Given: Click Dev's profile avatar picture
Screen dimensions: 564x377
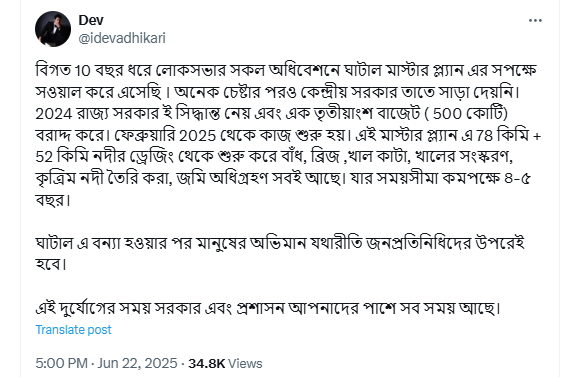Looking at the screenshot, I should [x=53, y=29].
